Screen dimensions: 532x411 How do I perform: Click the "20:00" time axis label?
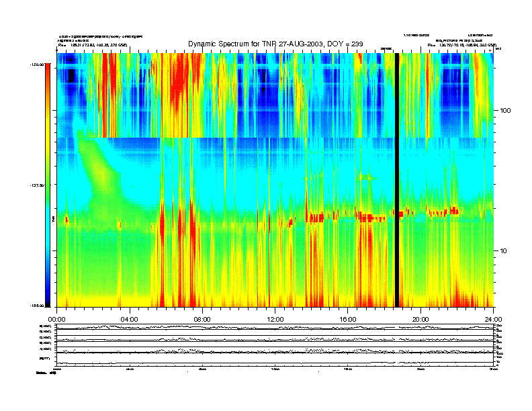[420, 320]
